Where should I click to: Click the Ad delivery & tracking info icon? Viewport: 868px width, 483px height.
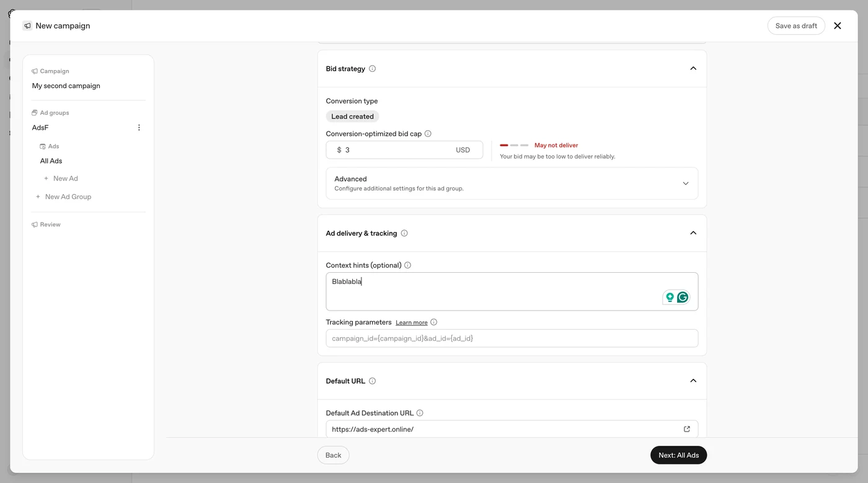[x=404, y=234]
